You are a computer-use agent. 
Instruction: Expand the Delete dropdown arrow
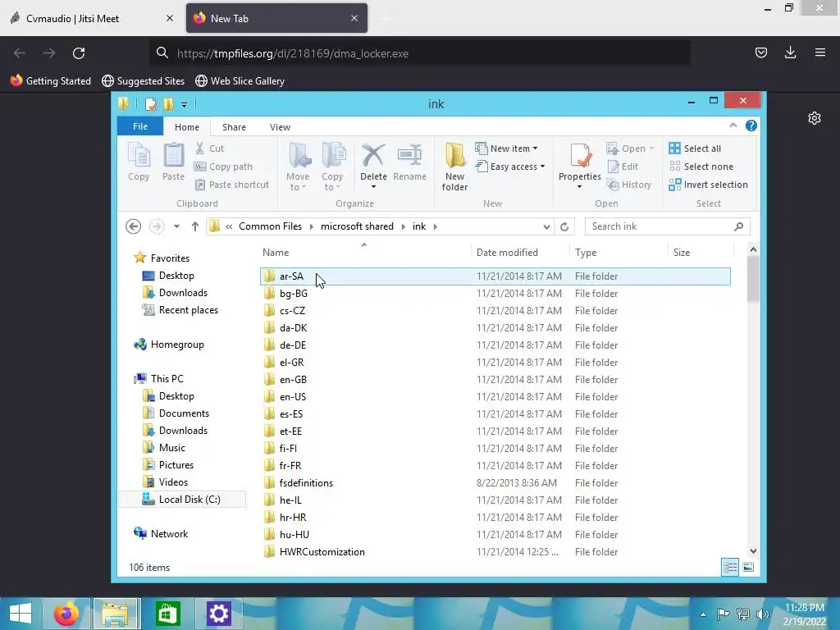(x=373, y=187)
